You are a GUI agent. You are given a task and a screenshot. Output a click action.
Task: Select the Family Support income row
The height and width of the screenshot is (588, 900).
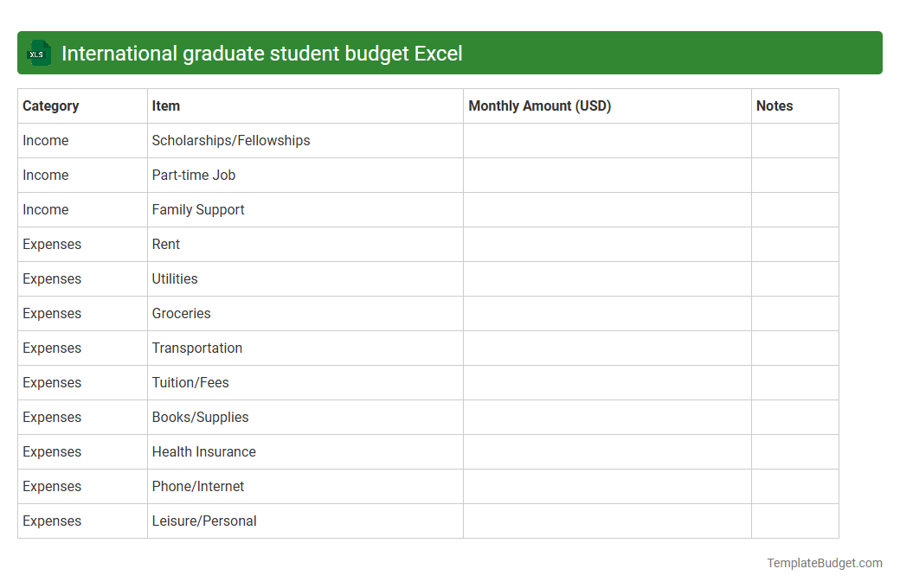pyautogui.click(x=198, y=209)
